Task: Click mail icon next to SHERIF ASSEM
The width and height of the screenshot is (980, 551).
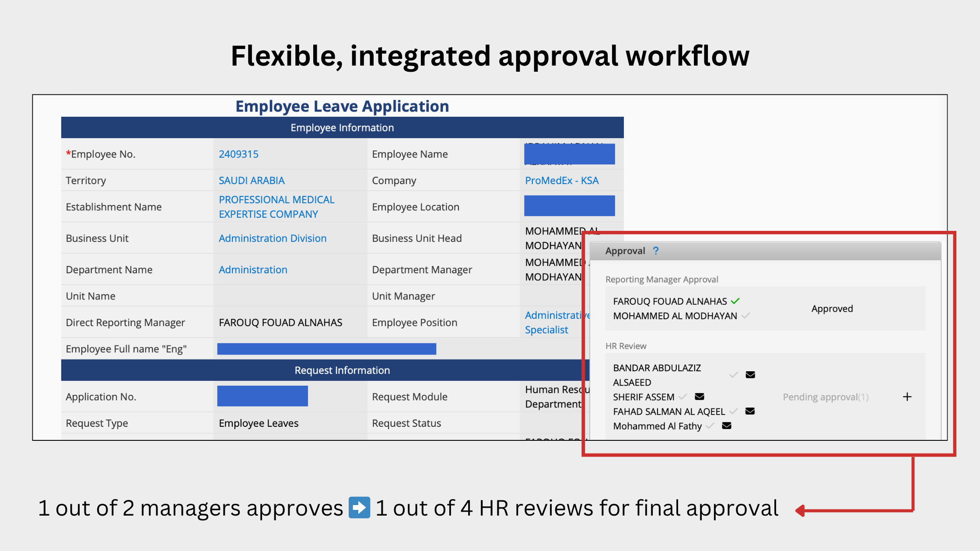Action: [700, 397]
